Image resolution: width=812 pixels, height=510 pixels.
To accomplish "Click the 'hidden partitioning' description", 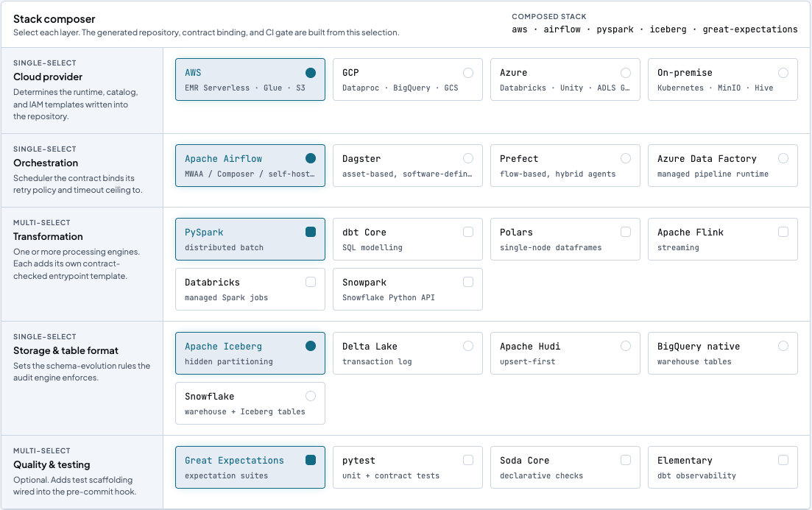I will (229, 361).
